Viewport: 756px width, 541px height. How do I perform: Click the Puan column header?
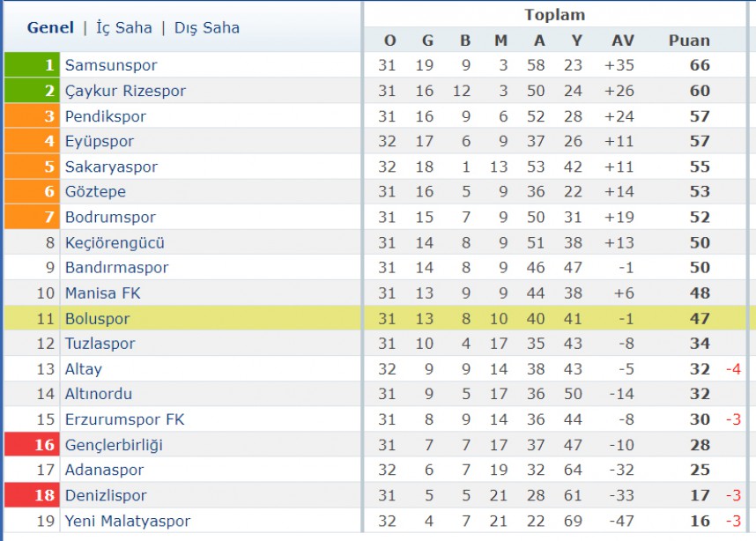689,41
